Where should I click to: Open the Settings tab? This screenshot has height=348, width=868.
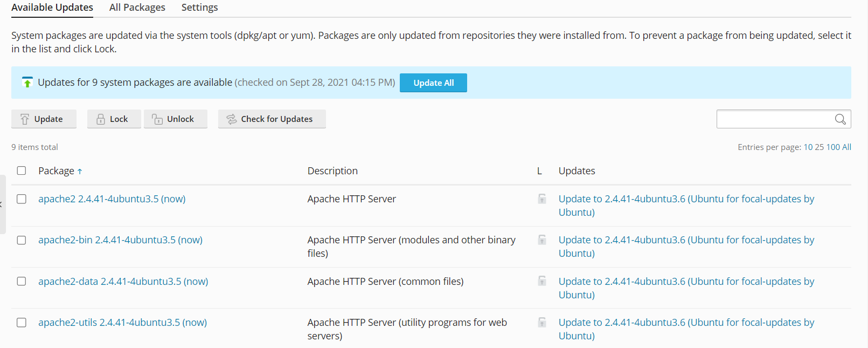click(199, 8)
